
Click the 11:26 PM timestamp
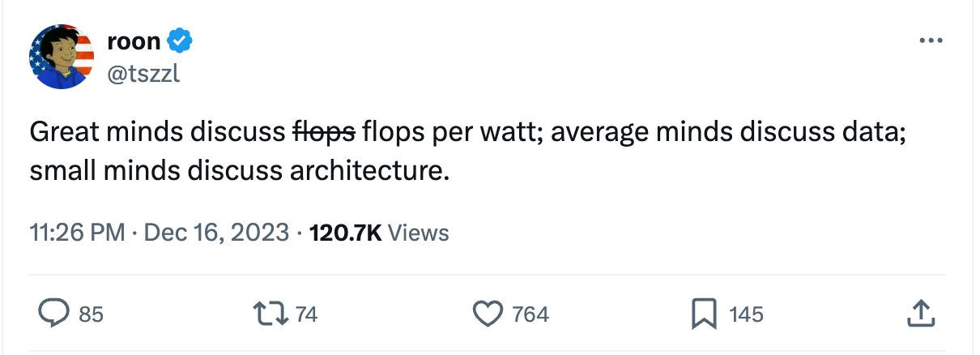point(78,233)
